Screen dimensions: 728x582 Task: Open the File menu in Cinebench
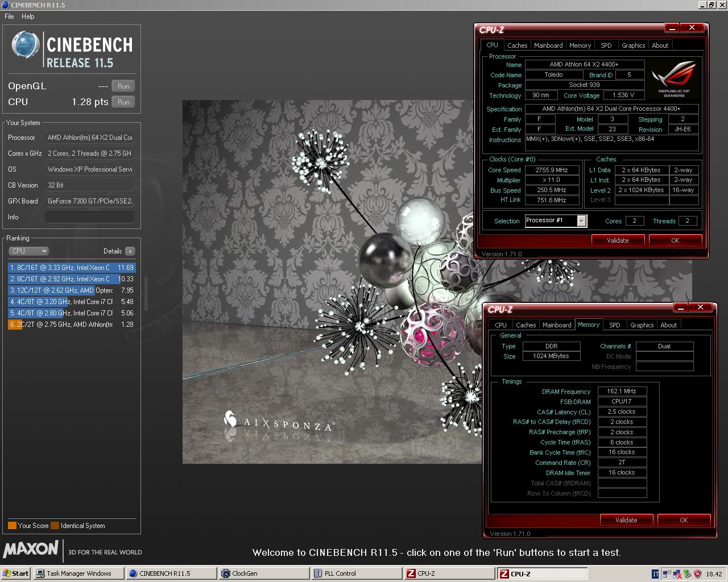[x=9, y=16]
